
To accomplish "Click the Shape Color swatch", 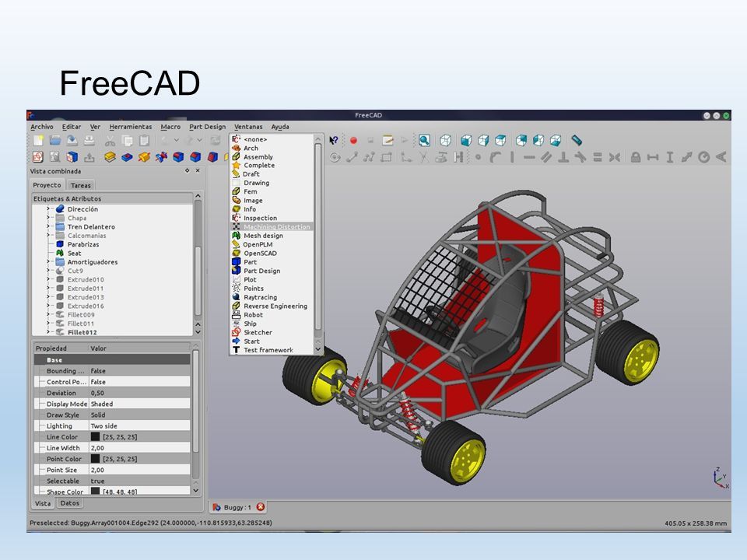I will [x=95, y=491].
